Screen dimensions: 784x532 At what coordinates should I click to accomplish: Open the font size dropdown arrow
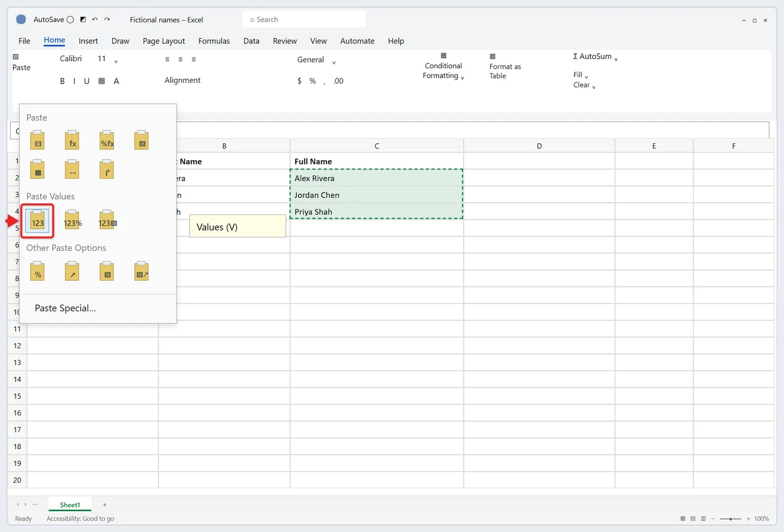click(x=116, y=61)
